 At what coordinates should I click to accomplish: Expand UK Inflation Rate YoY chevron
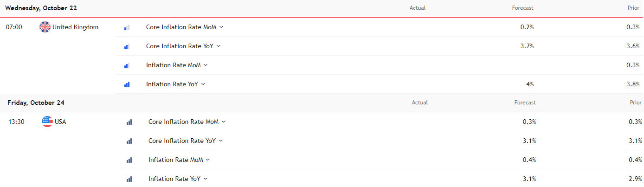(x=203, y=84)
